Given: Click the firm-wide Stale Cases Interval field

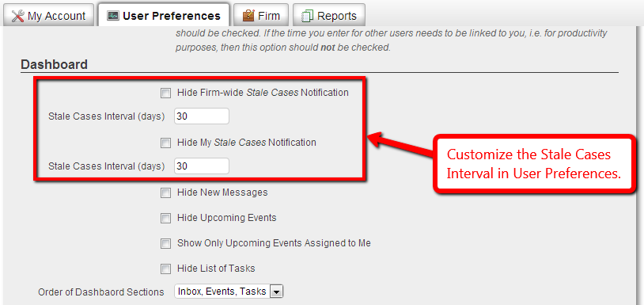Looking at the screenshot, I should 202,116.
